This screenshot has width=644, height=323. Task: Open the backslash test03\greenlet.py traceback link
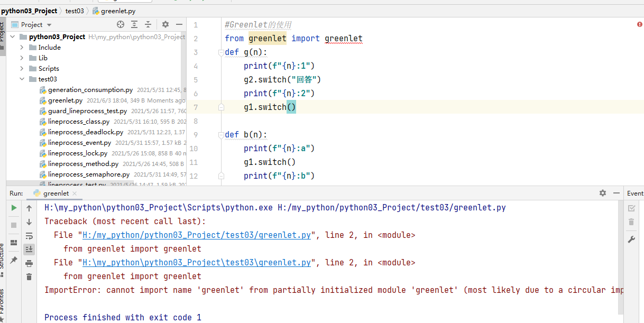pyautogui.click(x=197, y=263)
